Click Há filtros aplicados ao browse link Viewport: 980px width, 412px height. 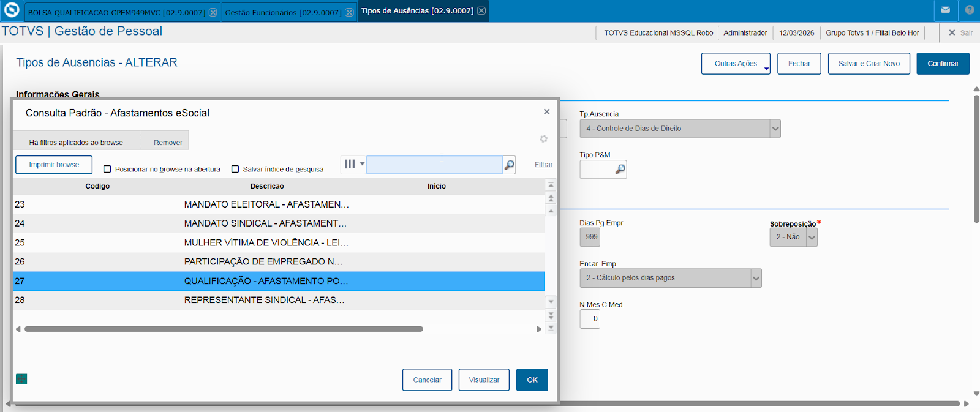(76, 143)
